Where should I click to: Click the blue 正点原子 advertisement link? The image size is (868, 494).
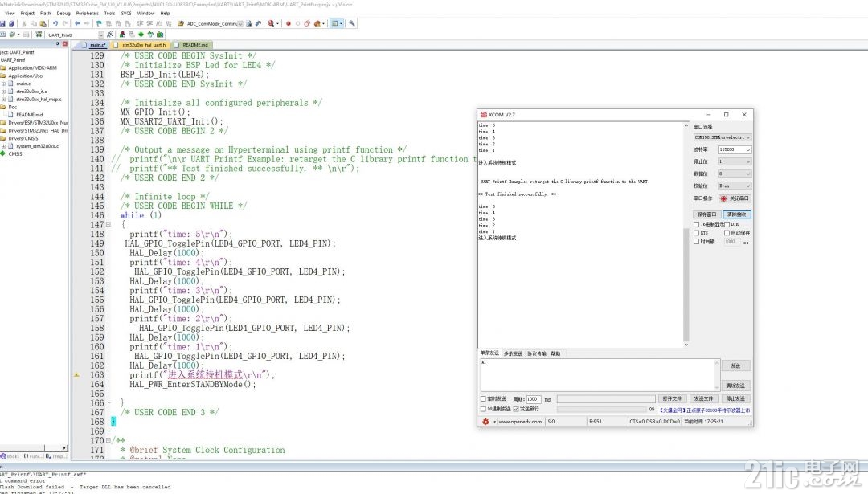(706, 410)
